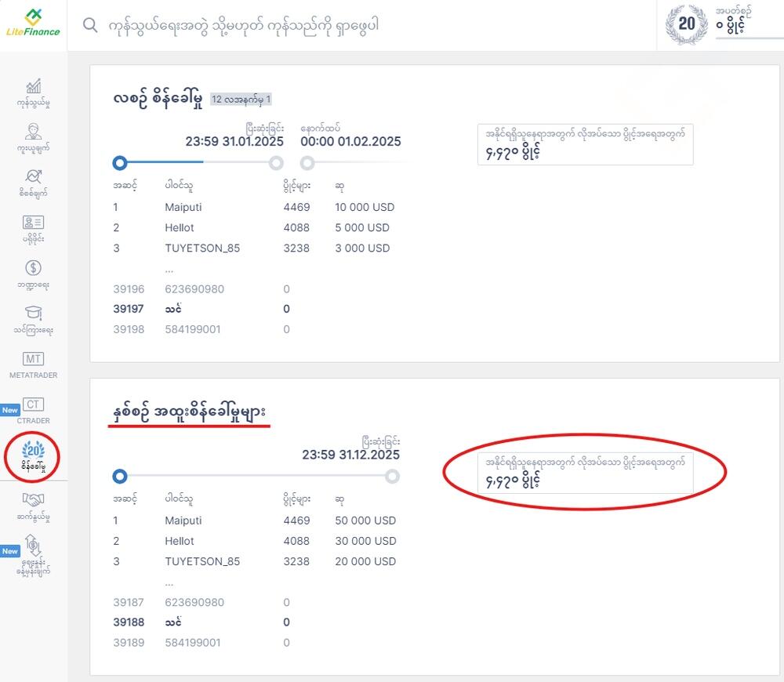Click TUYETSON_85 in the 20 000 USD row
Viewport: 784px width, 682px height.
202,561
